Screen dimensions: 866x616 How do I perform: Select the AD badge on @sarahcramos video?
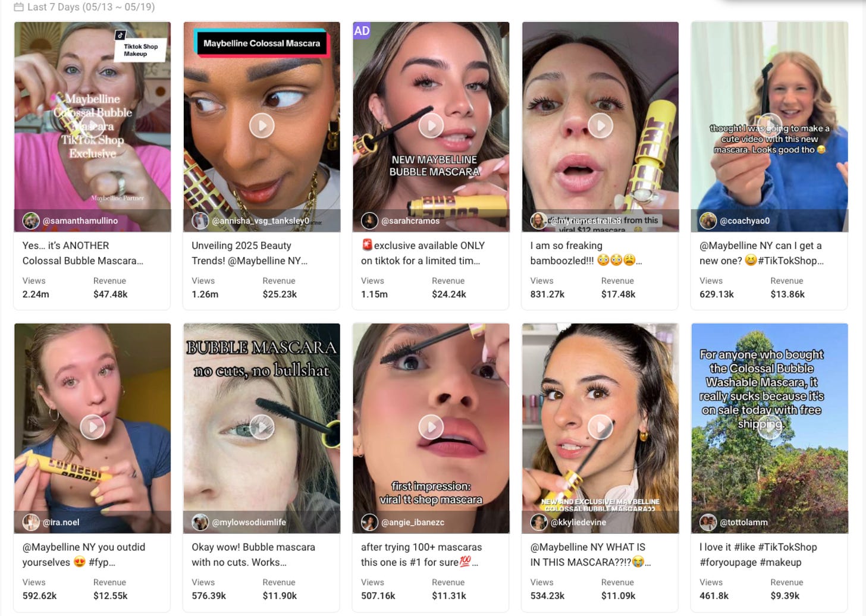362,31
